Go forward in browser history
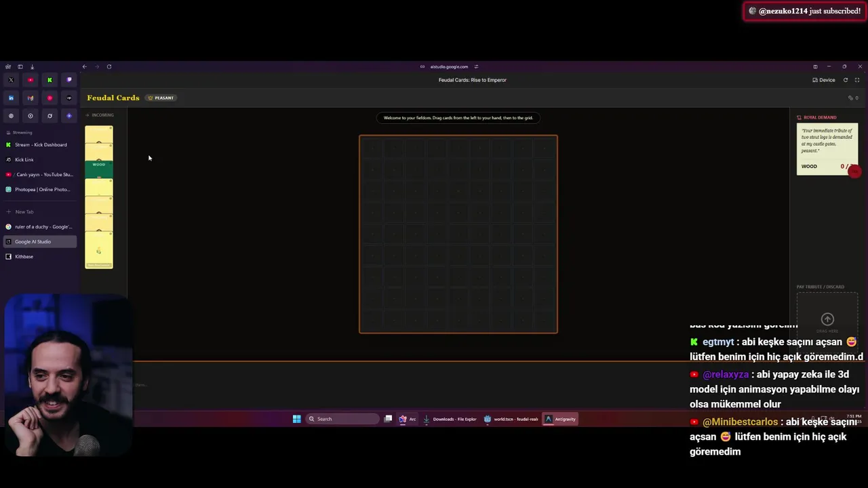This screenshot has width=868, height=488. point(96,66)
